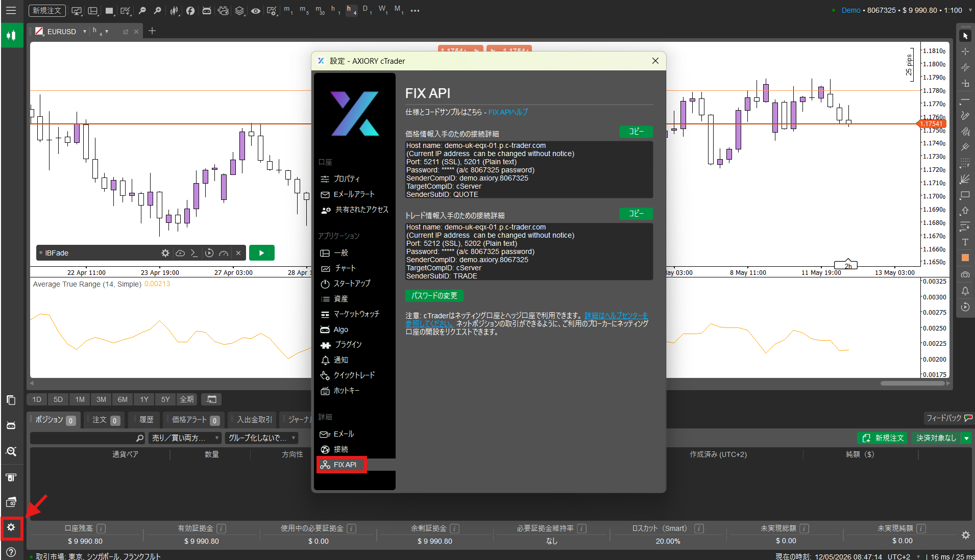
Task: Open the Analyze magnifier in left sidebar
Action: (x=11, y=451)
